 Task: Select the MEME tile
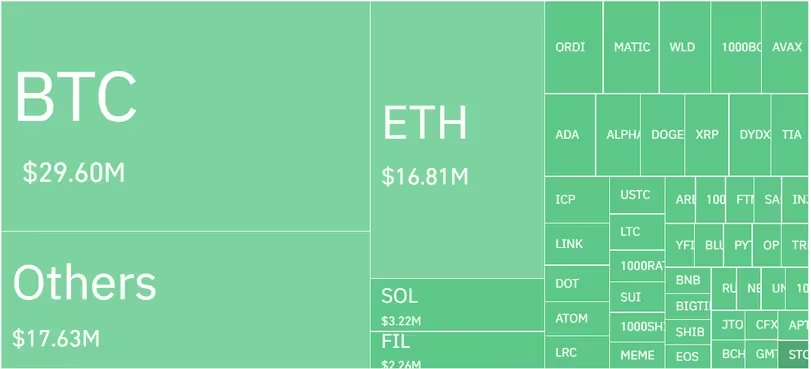pyautogui.click(x=637, y=356)
